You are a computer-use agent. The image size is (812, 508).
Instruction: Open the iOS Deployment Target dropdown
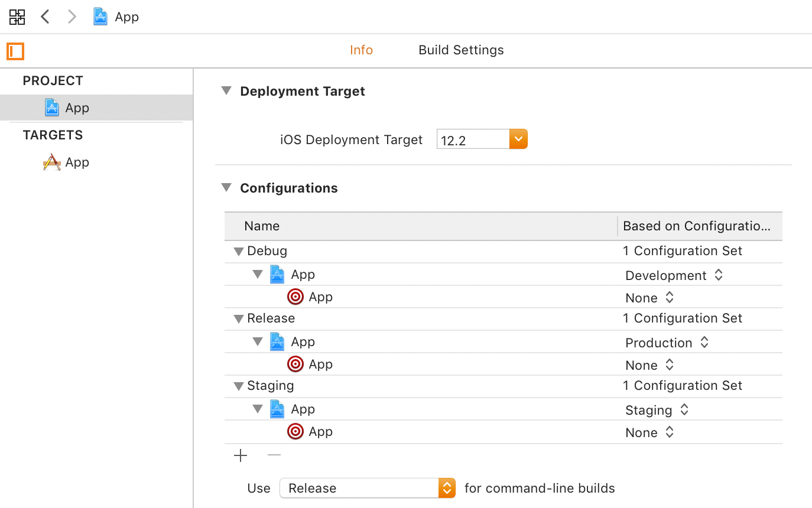518,139
